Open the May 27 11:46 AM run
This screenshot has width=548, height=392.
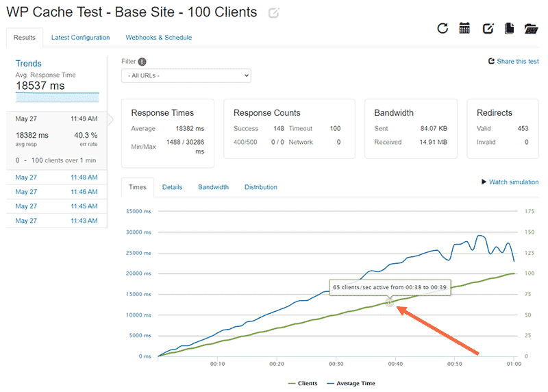coord(56,192)
